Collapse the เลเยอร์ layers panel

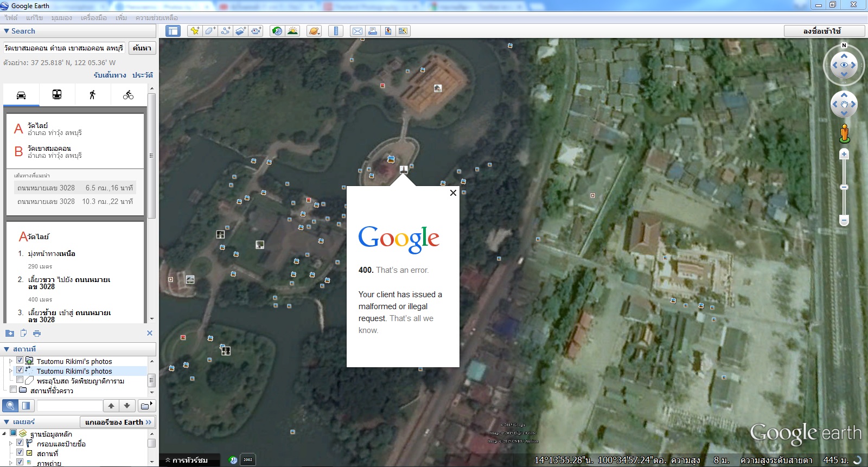pos(7,422)
